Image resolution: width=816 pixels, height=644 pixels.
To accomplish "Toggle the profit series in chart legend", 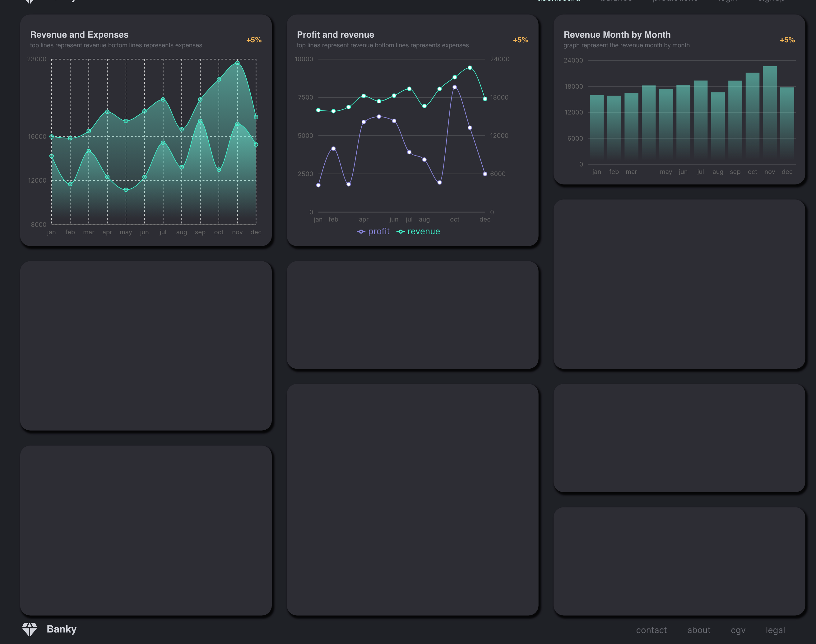I will click(373, 231).
